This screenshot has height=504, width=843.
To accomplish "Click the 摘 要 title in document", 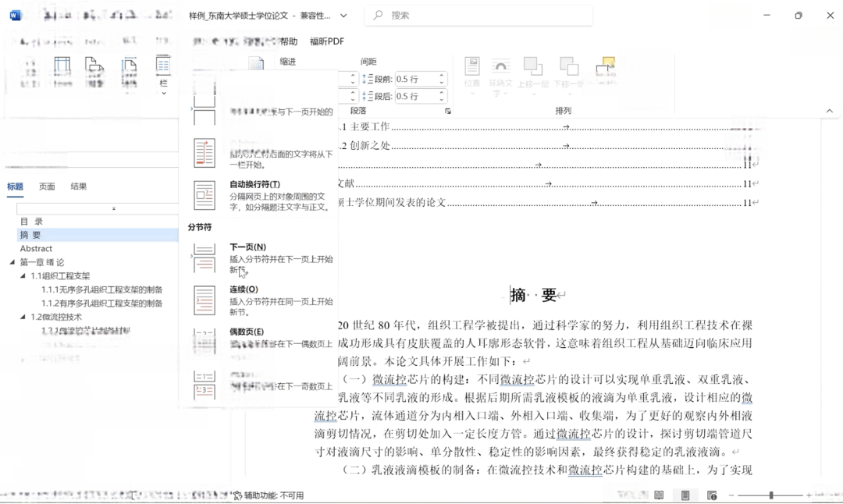I will (x=533, y=295).
